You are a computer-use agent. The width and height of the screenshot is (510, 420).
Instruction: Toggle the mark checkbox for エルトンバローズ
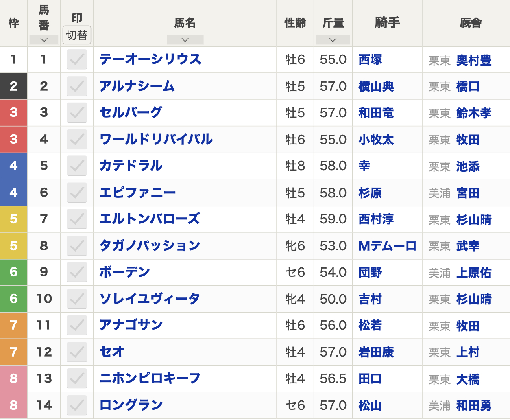point(77,219)
